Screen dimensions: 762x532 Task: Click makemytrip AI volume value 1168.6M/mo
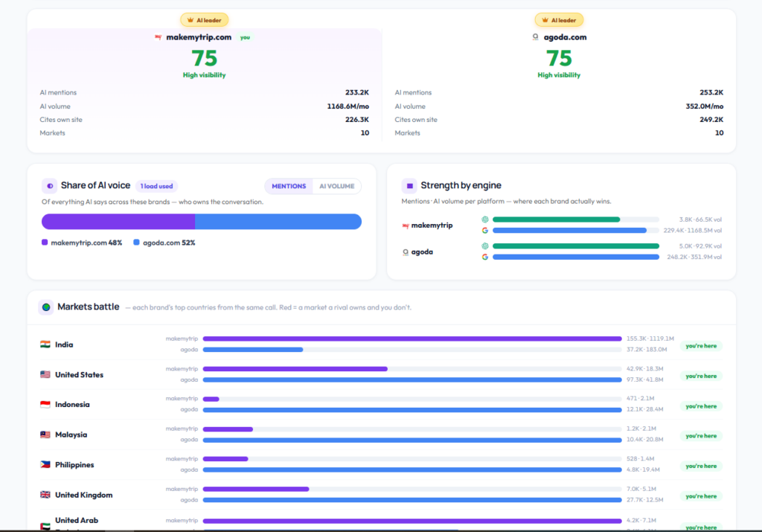pos(348,106)
